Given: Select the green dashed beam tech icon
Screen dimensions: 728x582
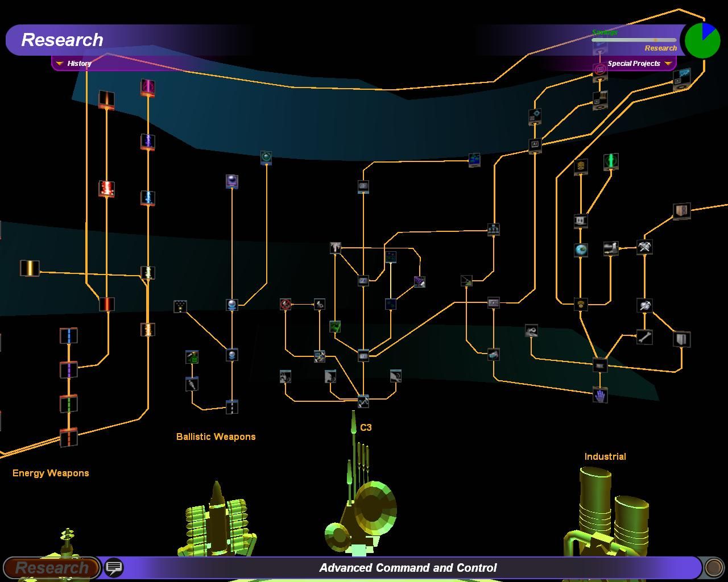Looking at the screenshot, I should coord(69,404).
